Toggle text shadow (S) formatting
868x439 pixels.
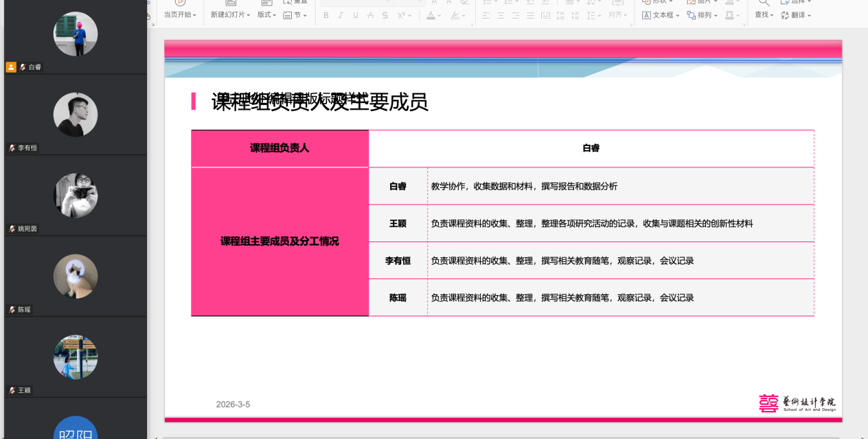click(x=385, y=15)
